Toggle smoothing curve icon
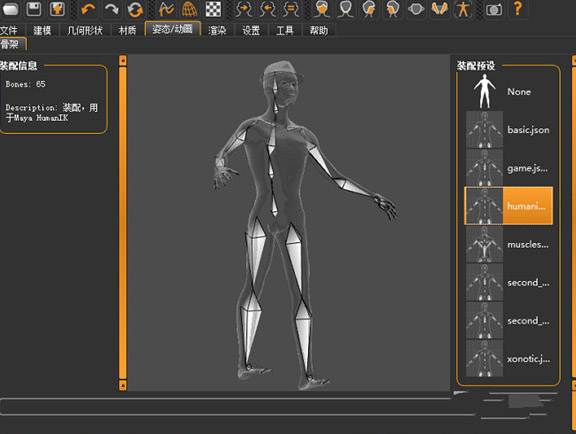The width and height of the screenshot is (576, 434). pos(166,9)
